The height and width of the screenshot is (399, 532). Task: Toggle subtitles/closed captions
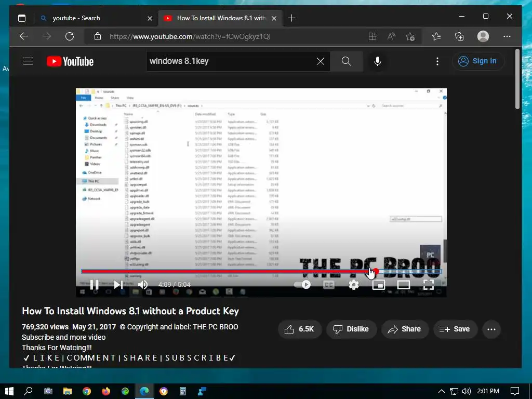pos(328,284)
